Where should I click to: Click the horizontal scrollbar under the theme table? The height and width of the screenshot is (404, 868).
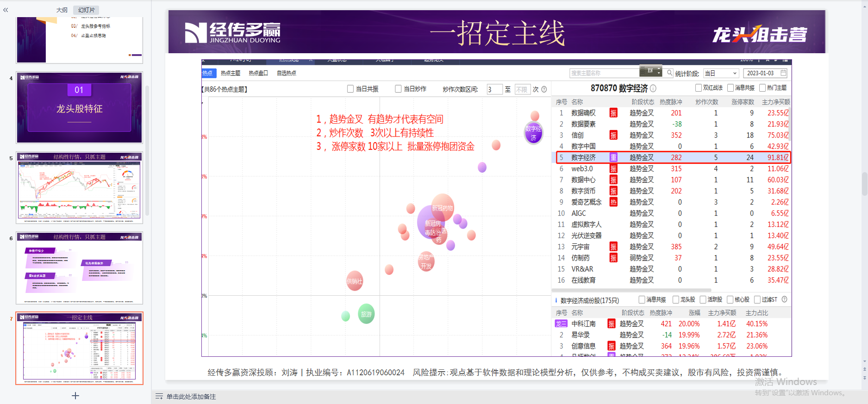tap(631, 291)
